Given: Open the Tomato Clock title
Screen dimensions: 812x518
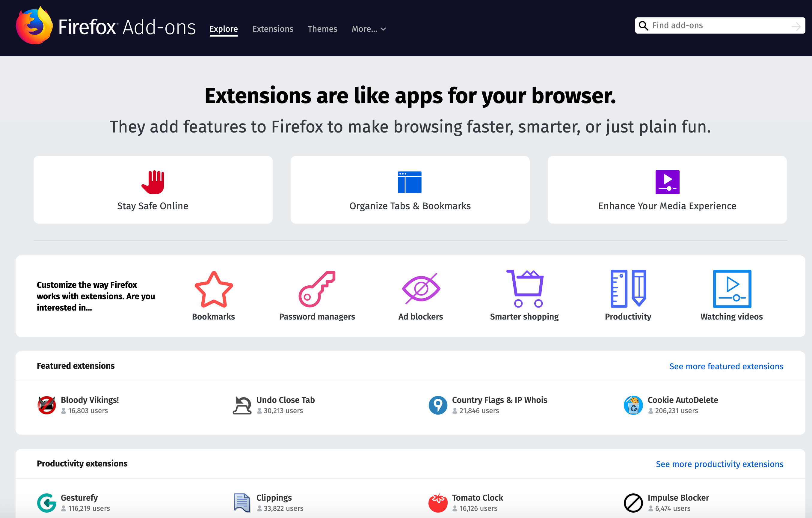Looking at the screenshot, I should (x=477, y=498).
